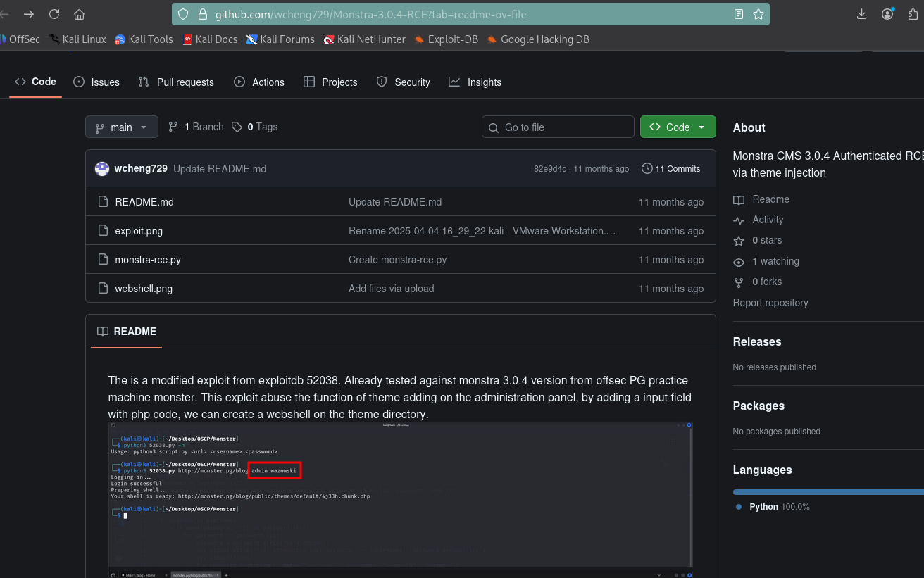Screen dimensions: 924x578
Task: Select the Code repository tab
Action: pos(35,82)
